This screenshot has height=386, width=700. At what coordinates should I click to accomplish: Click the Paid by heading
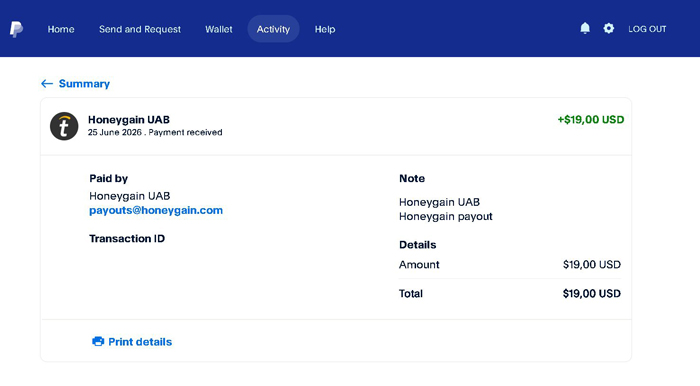click(x=108, y=178)
